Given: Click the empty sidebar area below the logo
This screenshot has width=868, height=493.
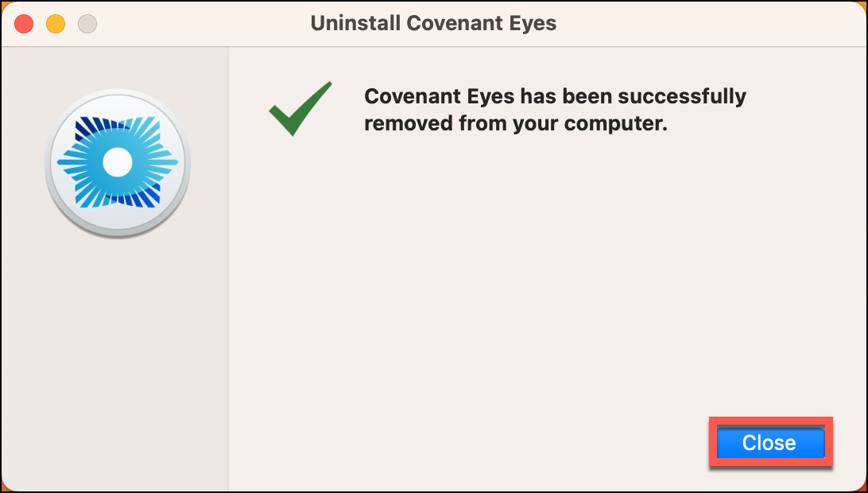Looking at the screenshot, I should point(115,360).
